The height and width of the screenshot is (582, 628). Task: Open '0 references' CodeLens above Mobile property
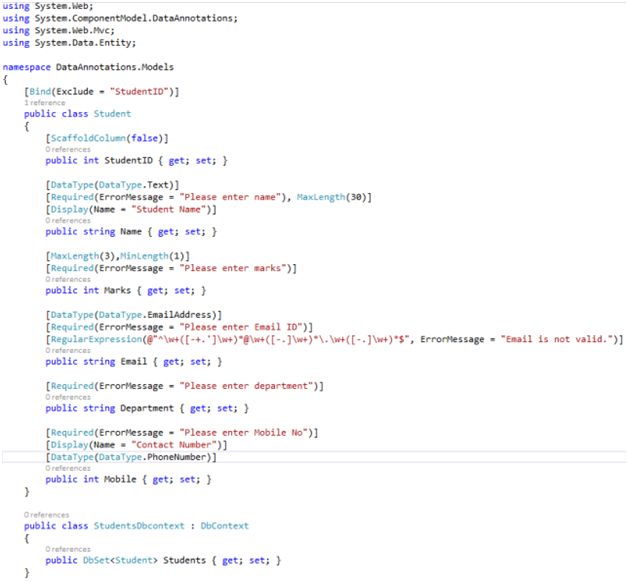click(68, 468)
